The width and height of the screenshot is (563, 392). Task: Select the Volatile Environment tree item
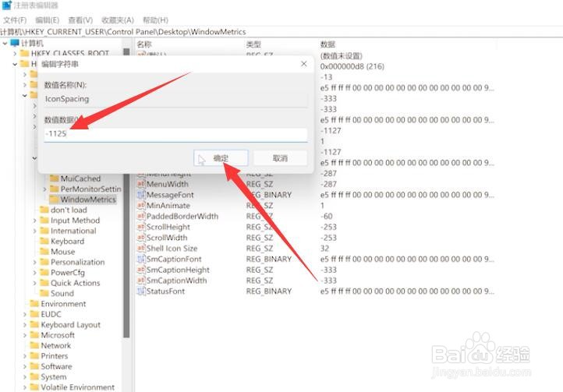77,387
